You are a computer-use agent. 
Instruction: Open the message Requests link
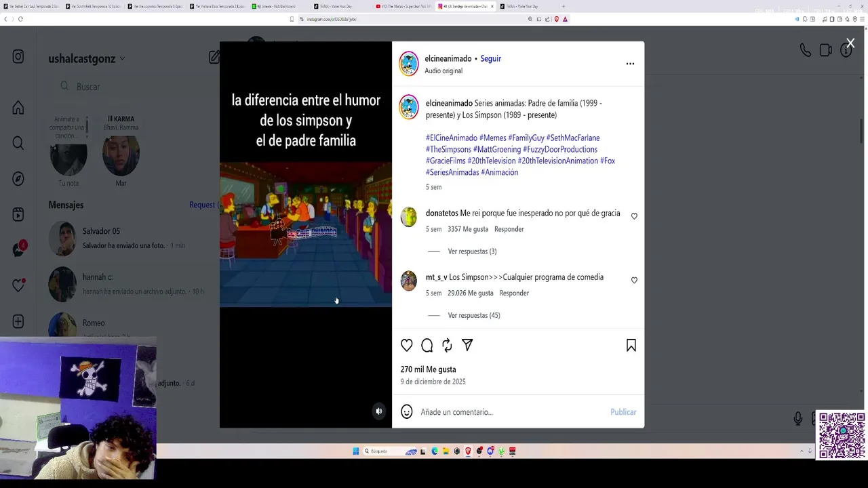point(203,205)
